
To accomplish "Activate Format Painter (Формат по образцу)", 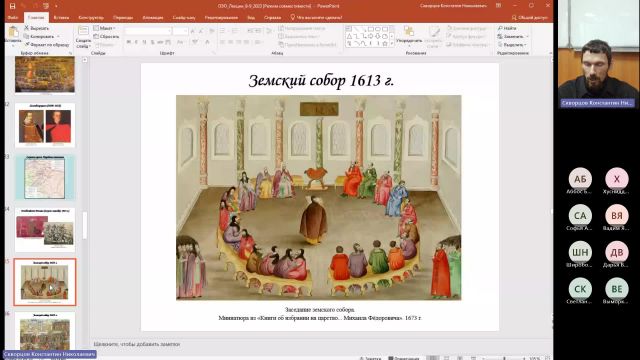I will (x=47, y=44).
